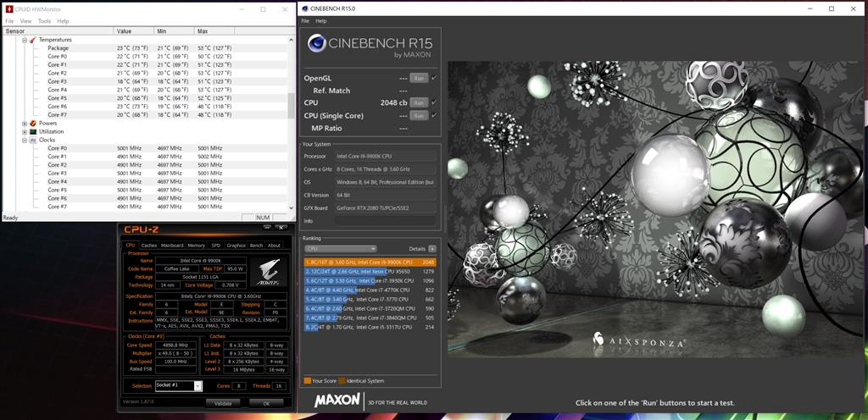Click the Info field in Cinebench

(386, 221)
